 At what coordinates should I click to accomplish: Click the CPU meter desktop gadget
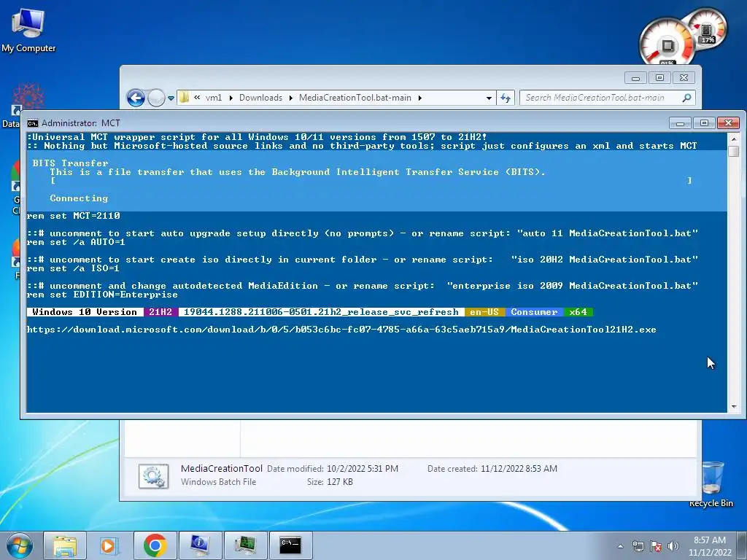[667, 44]
